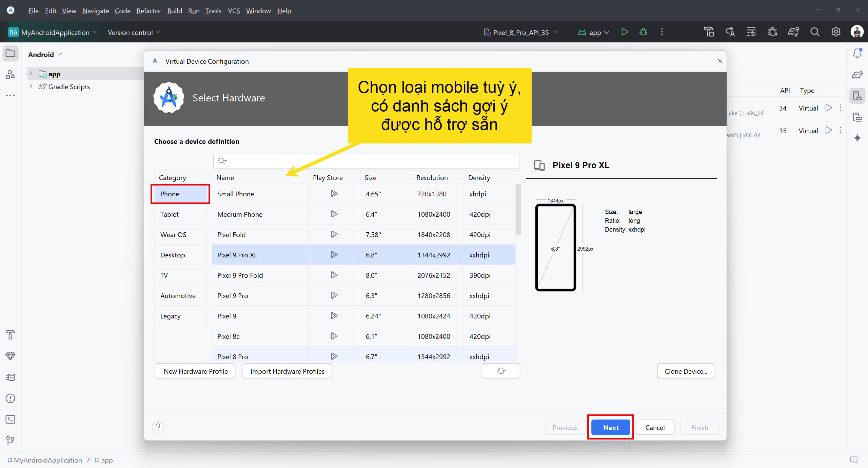Select the Small Phone device row
The width and height of the screenshot is (868, 468).
(363, 194)
